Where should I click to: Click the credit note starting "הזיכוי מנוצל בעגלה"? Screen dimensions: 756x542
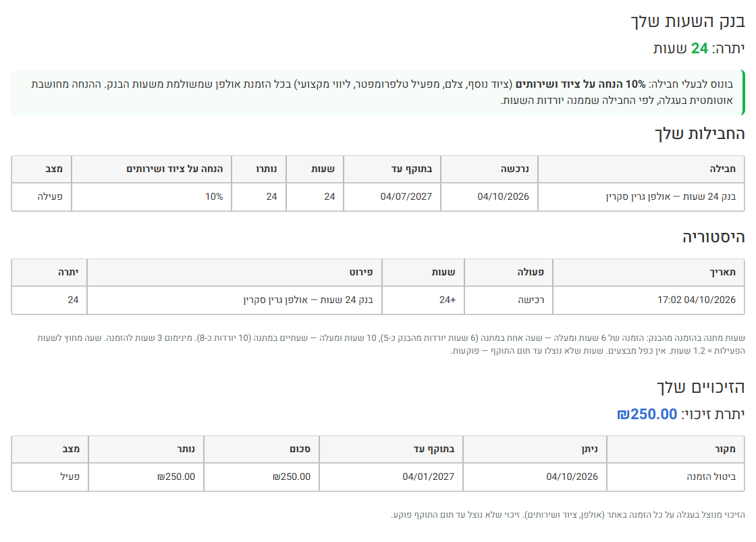[568, 515]
